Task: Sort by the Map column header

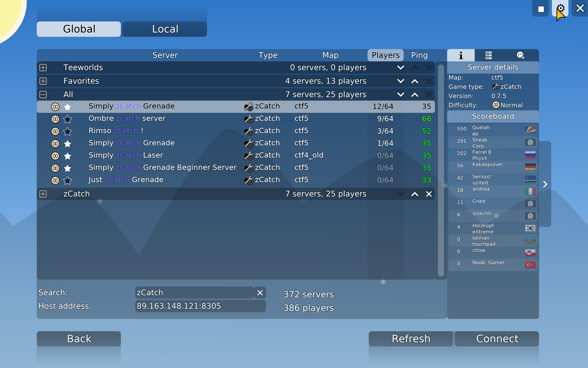Action: (x=330, y=55)
